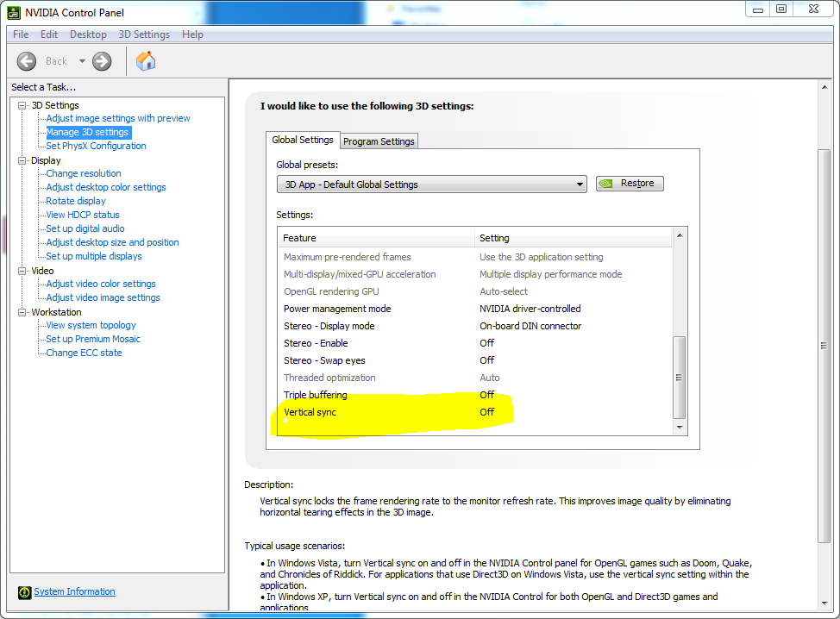Click the NVIDIA Control Panel title icon
The image size is (840, 619).
click(14, 12)
